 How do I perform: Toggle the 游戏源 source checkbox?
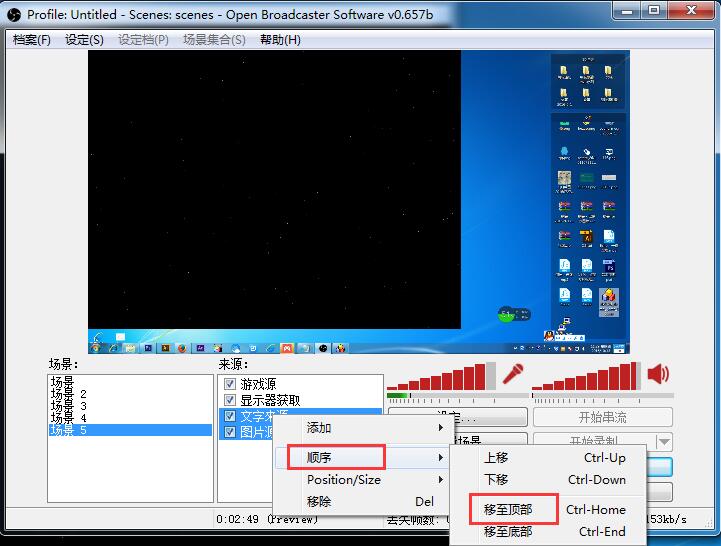point(230,384)
